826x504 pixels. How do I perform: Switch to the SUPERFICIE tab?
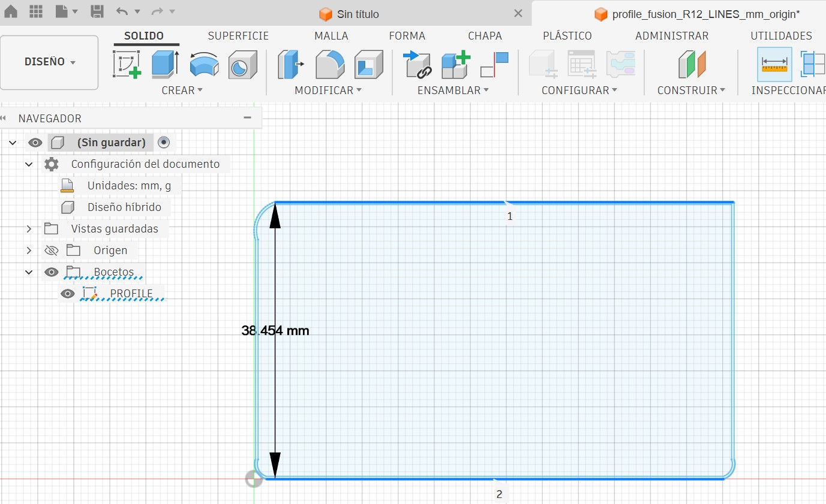point(238,36)
